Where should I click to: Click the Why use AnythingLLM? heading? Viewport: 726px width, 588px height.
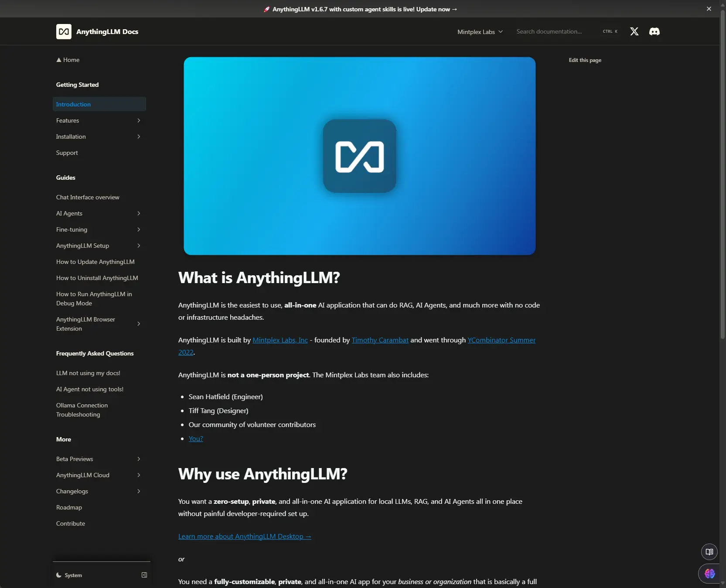point(262,474)
